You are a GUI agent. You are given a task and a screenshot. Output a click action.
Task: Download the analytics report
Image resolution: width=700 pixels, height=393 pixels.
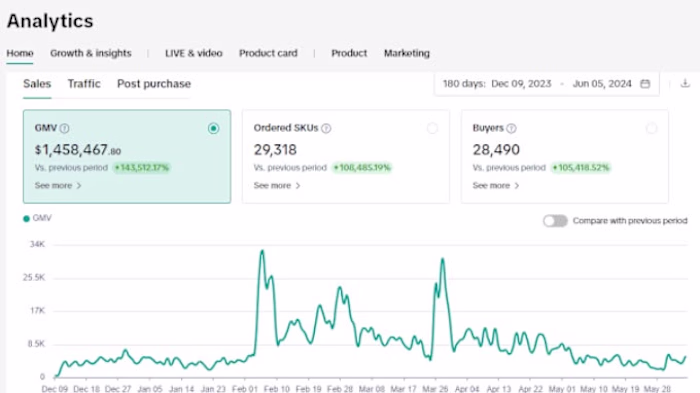pyautogui.click(x=685, y=84)
